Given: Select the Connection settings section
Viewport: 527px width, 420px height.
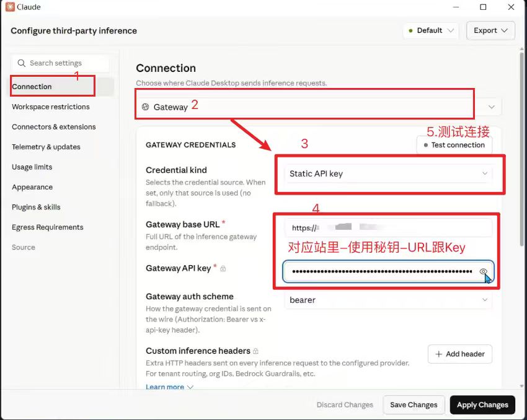Looking at the screenshot, I should coord(62,87).
